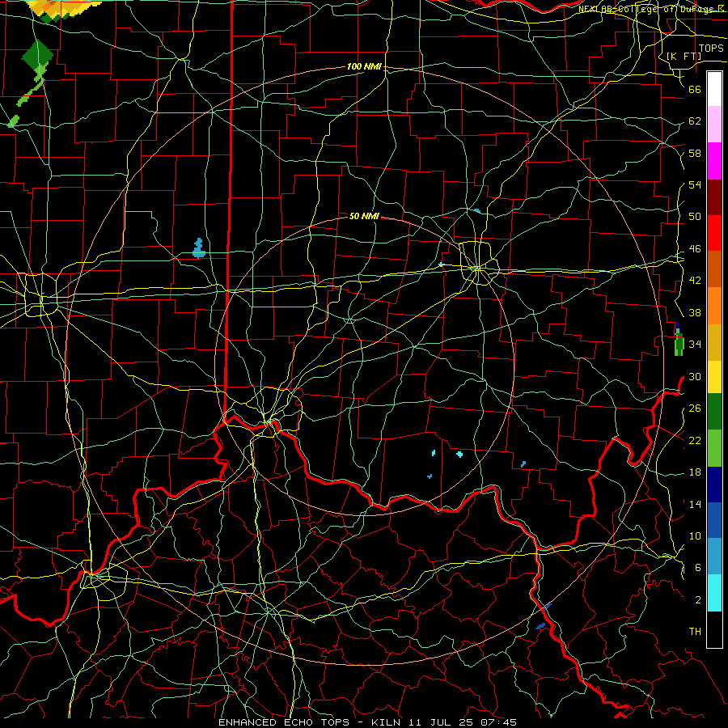Click the '18' legend value
The width and height of the screenshot is (728, 728).
pyautogui.click(x=695, y=472)
